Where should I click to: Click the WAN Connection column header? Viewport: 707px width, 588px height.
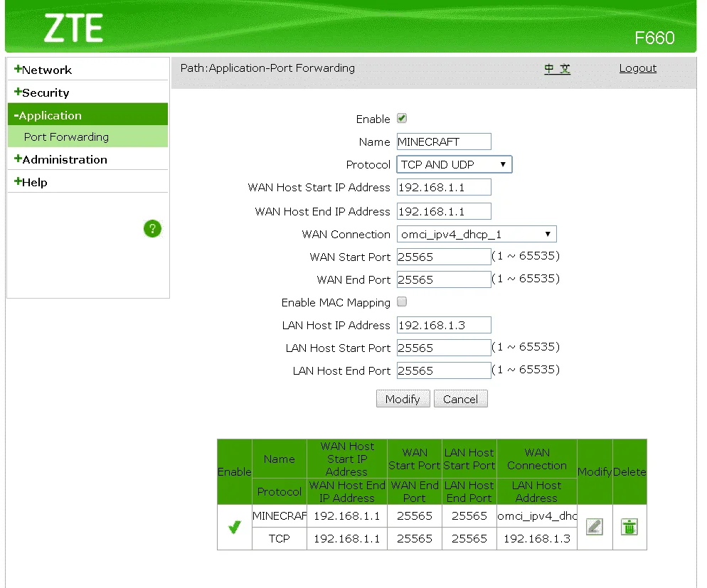click(537, 459)
